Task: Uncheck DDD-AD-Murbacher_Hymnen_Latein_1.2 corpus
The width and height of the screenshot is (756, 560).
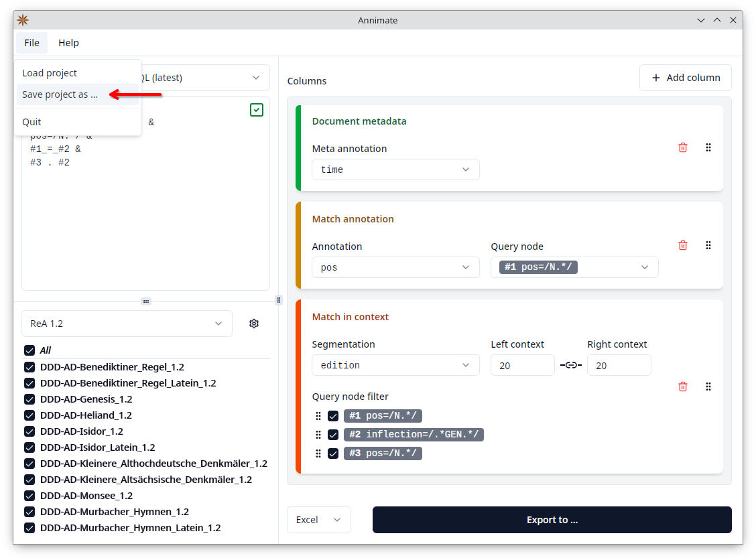Action: point(29,529)
